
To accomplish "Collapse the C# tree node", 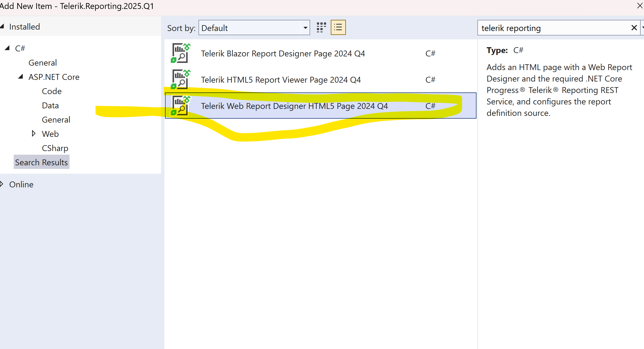I will 8,48.
